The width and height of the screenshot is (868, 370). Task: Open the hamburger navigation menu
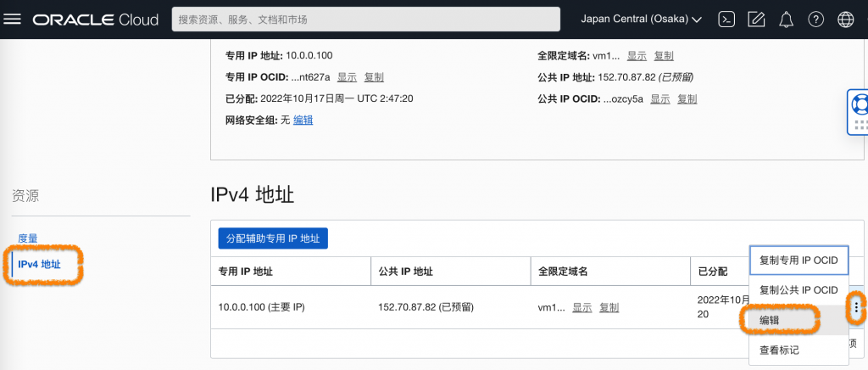pos(13,20)
